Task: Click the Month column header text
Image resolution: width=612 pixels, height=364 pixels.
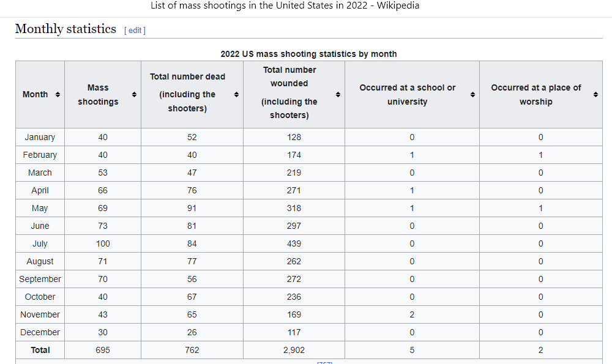Action: (35, 95)
